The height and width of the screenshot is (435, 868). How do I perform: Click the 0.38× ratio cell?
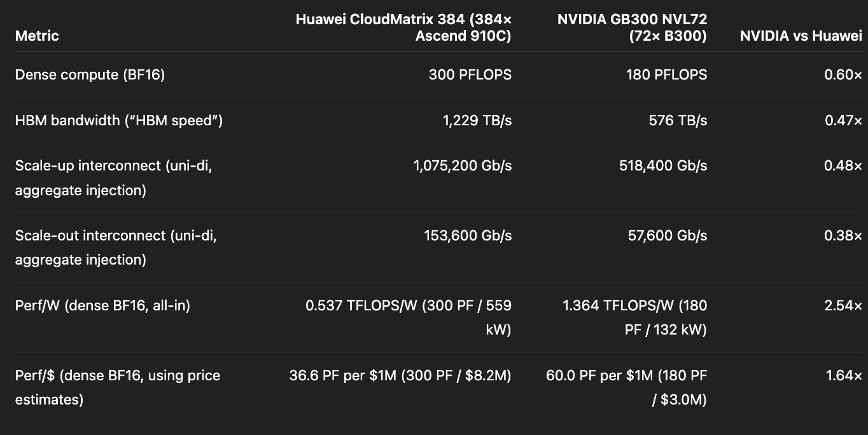pos(843,235)
